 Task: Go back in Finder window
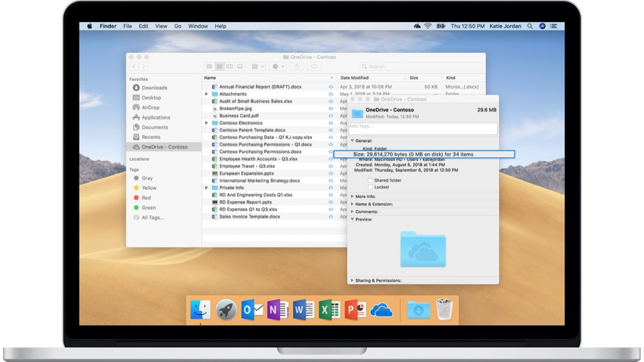coord(134,66)
